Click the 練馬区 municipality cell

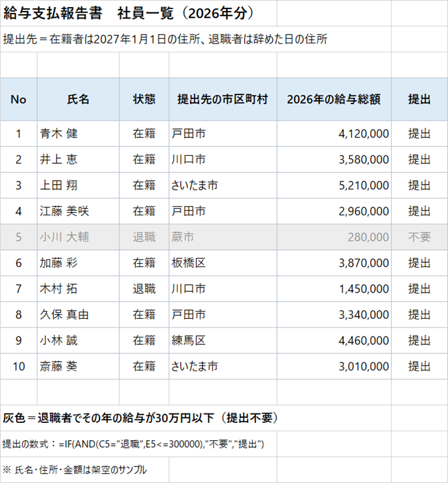pyautogui.click(x=223, y=341)
